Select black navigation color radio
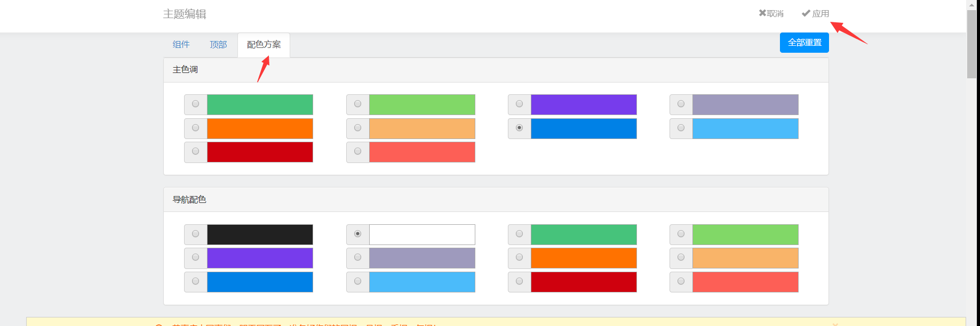Screen dimensions: 980x326 [x=196, y=234]
